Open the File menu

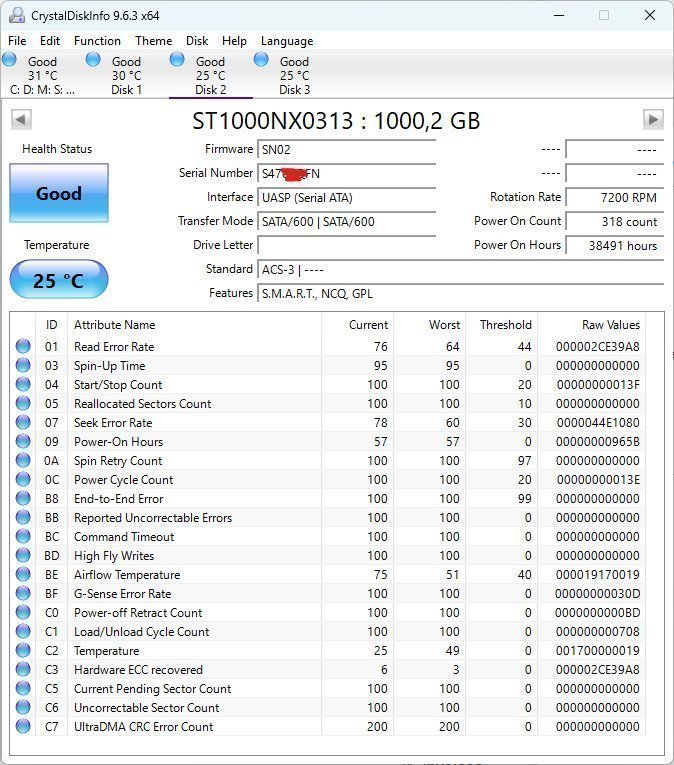tap(17, 41)
